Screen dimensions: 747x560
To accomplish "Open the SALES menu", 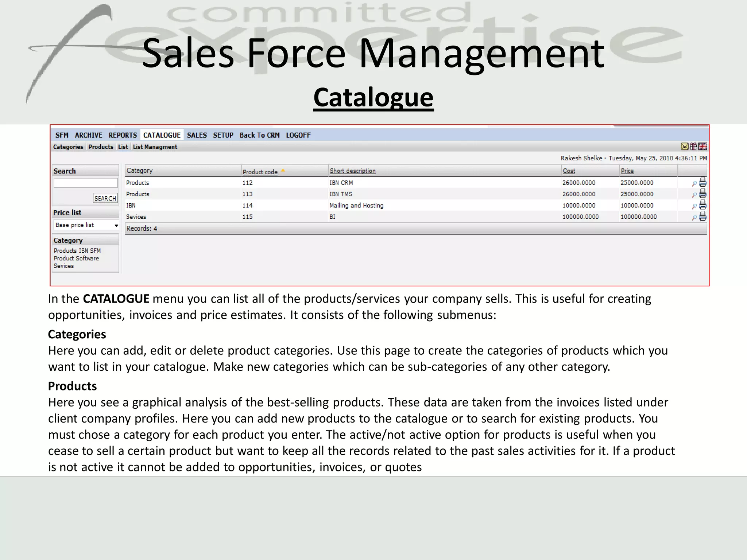I will click(x=197, y=135).
